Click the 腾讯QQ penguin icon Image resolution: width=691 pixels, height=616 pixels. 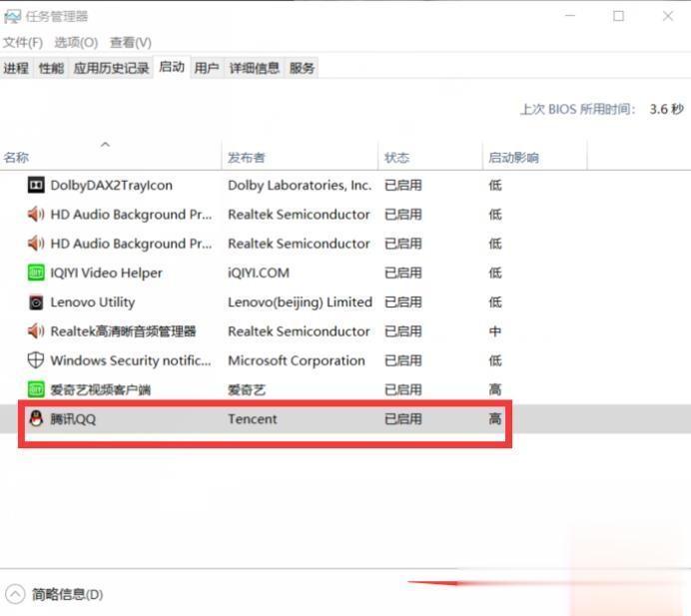(x=36, y=418)
